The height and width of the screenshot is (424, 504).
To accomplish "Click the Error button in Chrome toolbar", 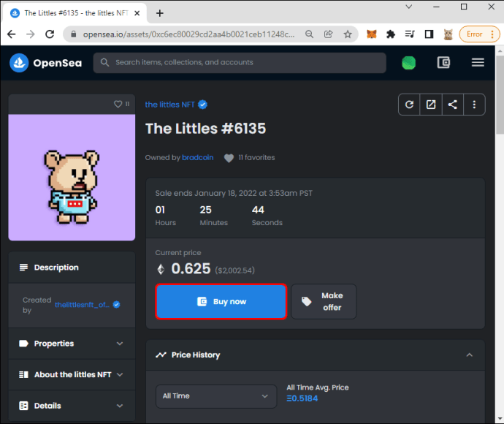I will 479,34.
